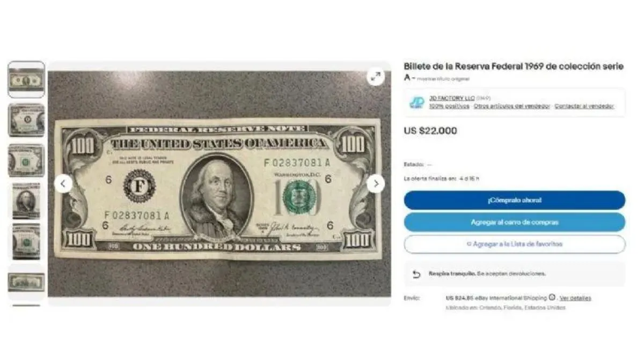Select the third thumbnail in the gallery

(x=26, y=160)
